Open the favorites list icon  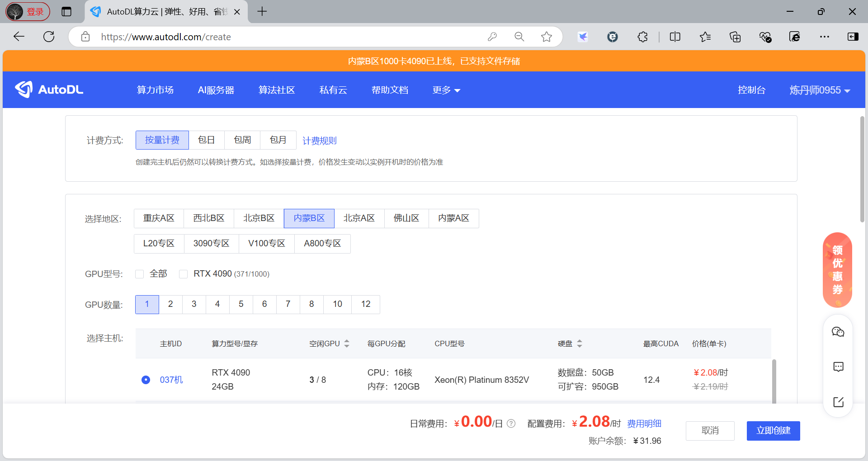coord(705,37)
